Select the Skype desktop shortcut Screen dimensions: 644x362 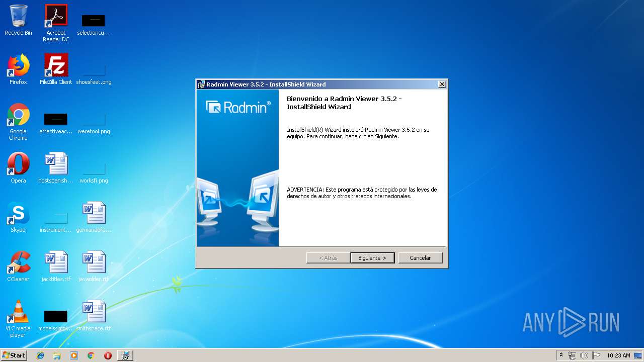pyautogui.click(x=18, y=217)
